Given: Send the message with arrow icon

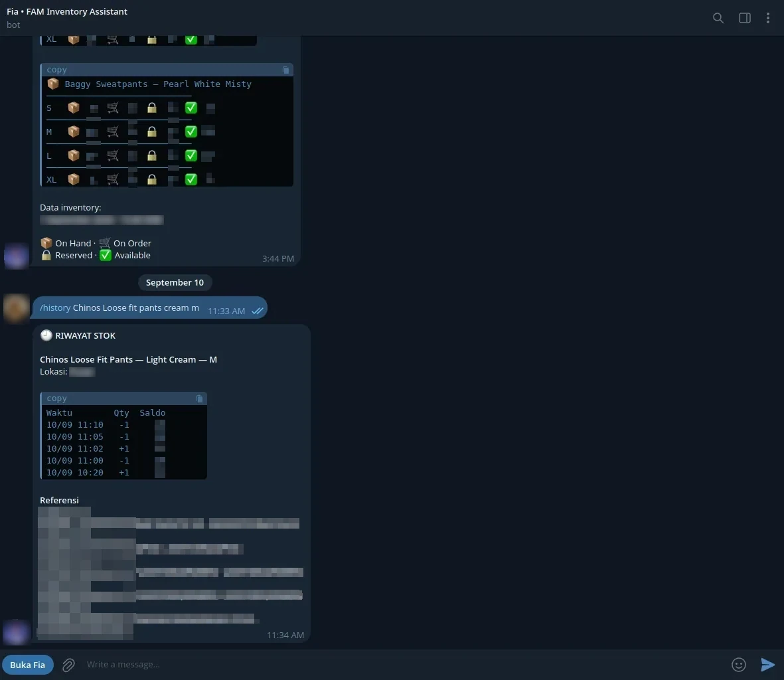Looking at the screenshot, I should 767,665.
